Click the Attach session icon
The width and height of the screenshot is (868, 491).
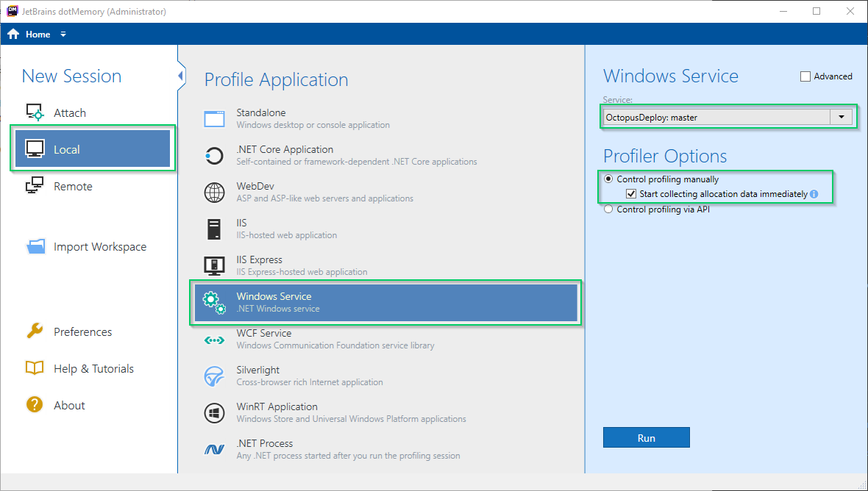pos(35,112)
